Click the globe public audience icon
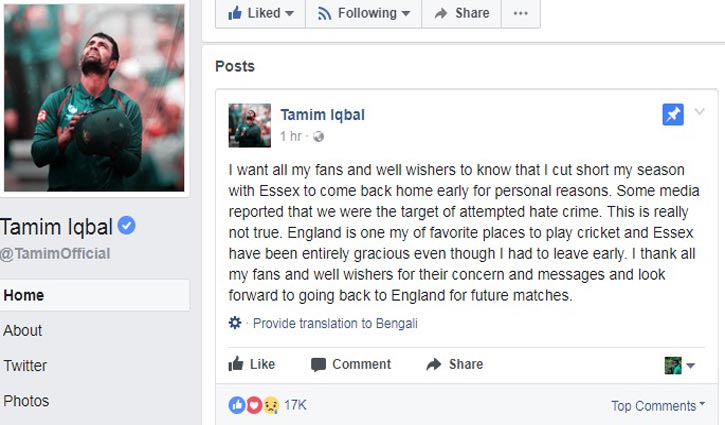The height and width of the screenshot is (425, 725). pyautogui.click(x=318, y=136)
